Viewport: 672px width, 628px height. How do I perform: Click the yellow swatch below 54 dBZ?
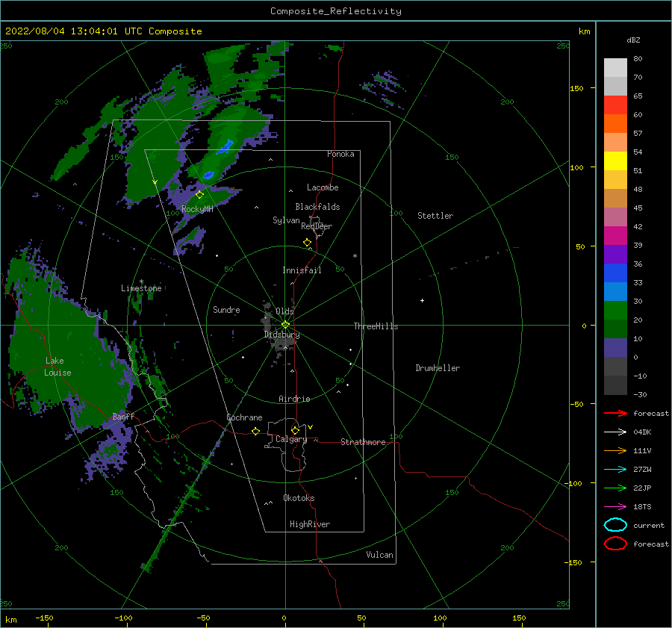pos(615,161)
